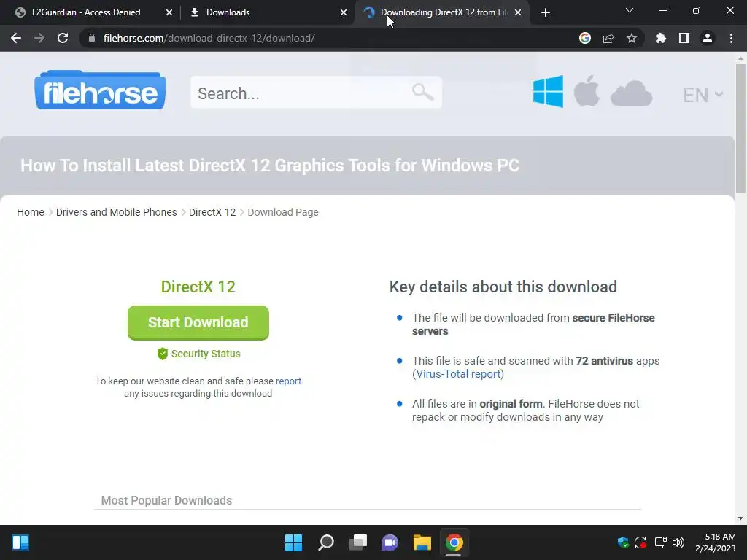Open the DirectX 12 breadcrumb link
Image resolution: width=747 pixels, height=560 pixels.
point(212,212)
